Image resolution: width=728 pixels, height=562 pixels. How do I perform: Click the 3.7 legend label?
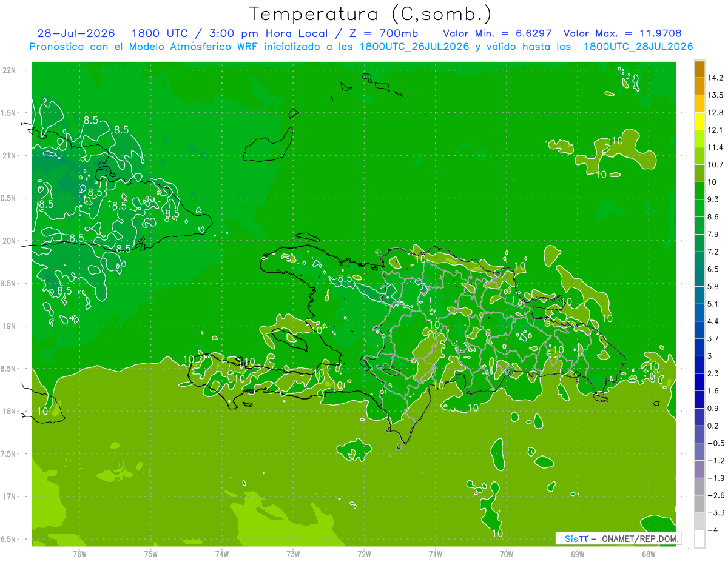click(x=714, y=339)
